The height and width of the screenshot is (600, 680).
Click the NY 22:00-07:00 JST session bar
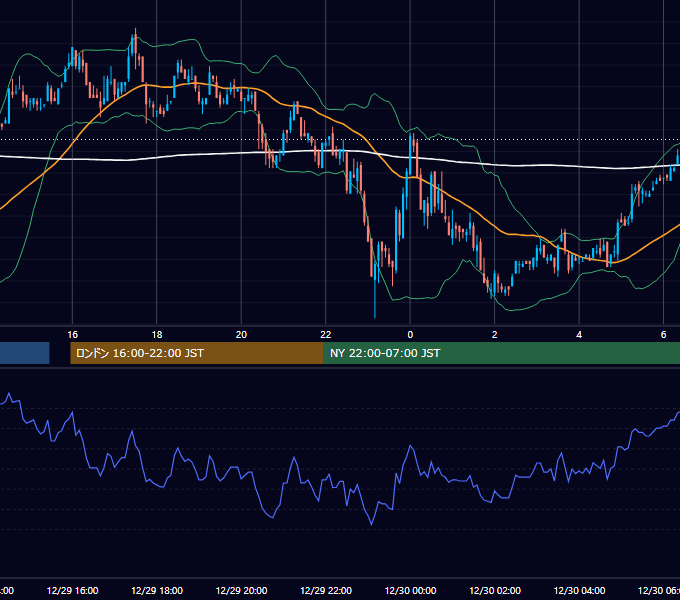click(x=502, y=353)
